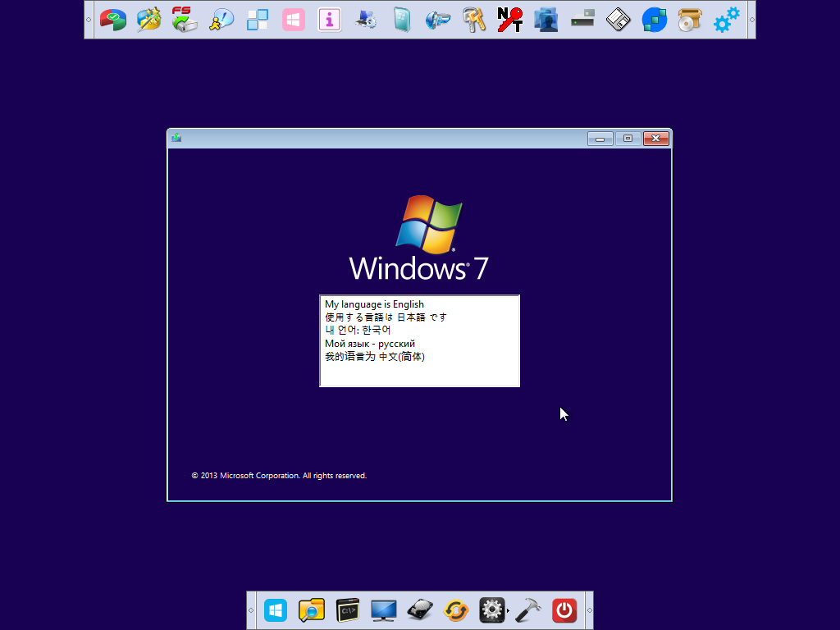Launch the folder with magnifier icon
This screenshot has height=630, width=840.
coord(312,610)
